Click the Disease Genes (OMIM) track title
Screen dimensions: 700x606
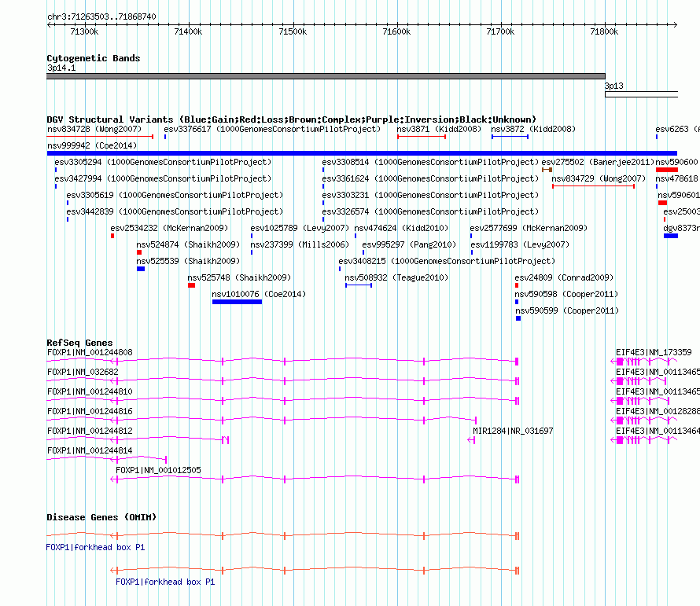point(101,517)
